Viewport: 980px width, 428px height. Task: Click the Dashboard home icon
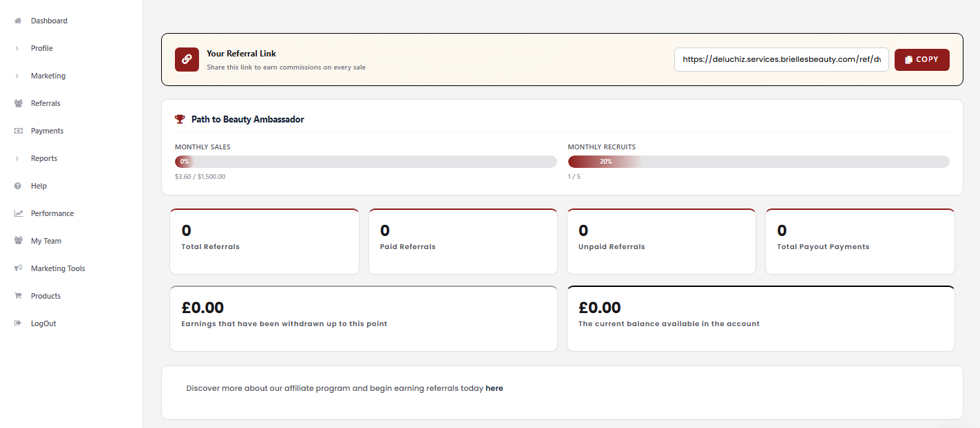tap(18, 21)
